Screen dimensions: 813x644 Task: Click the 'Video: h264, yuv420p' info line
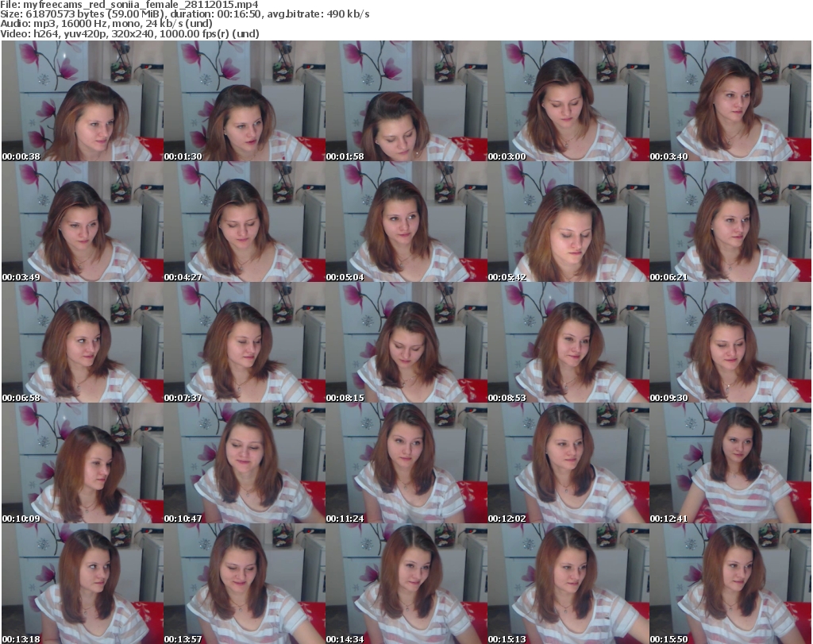[129, 33]
